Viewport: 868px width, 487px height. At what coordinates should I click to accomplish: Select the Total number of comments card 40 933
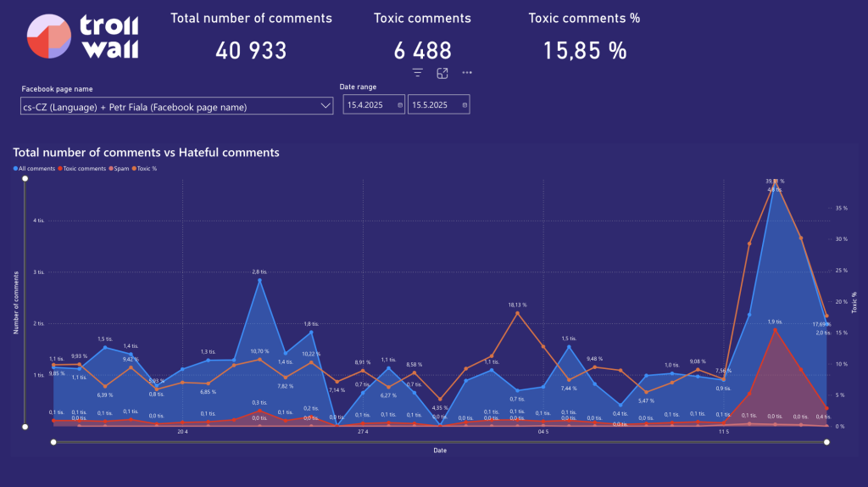pos(251,51)
